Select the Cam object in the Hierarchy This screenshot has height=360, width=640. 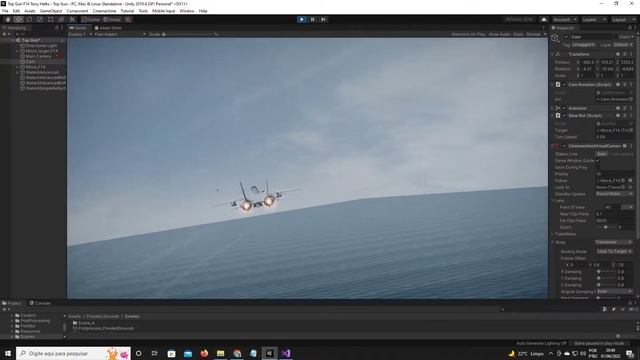coord(30,62)
